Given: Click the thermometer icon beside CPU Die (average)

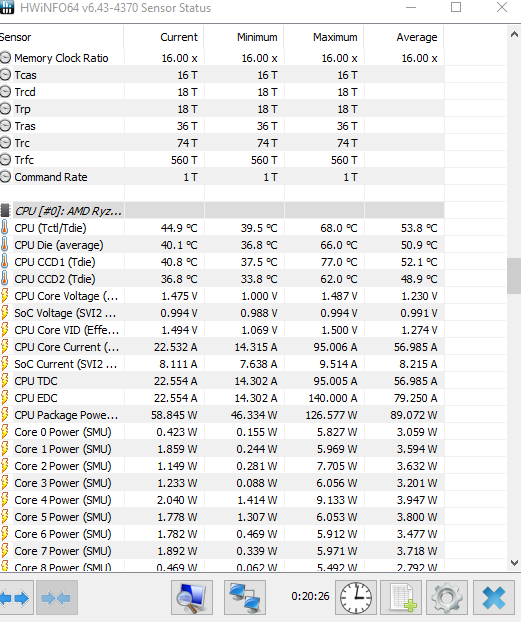Looking at the screenshot, I should pos(5,245).
